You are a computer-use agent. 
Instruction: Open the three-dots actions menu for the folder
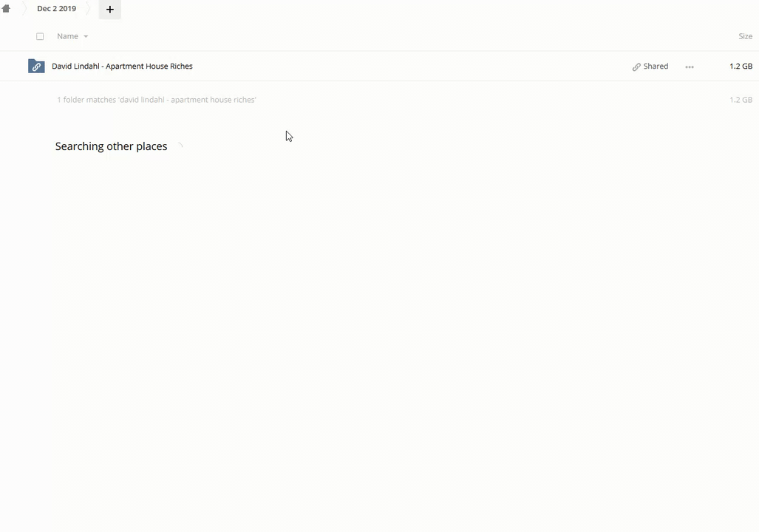click(690, 66)
